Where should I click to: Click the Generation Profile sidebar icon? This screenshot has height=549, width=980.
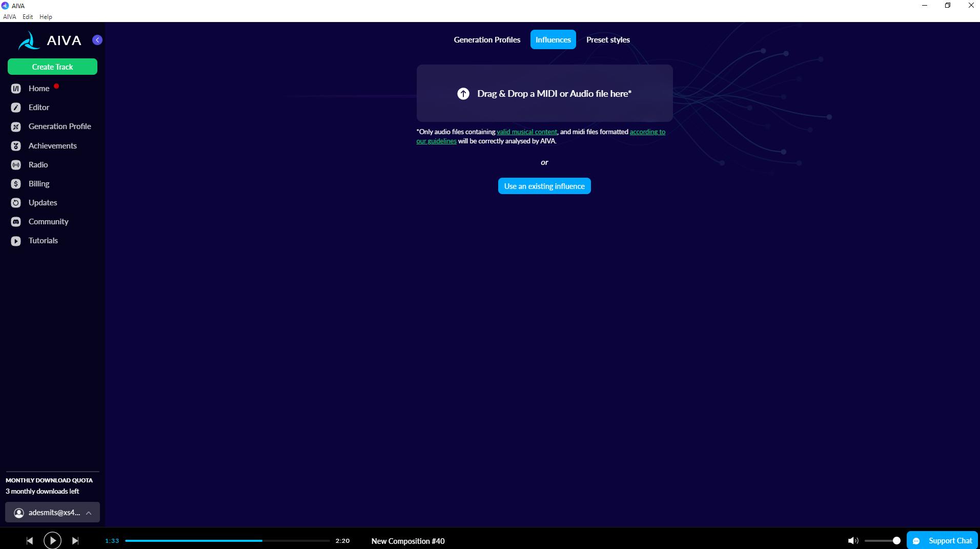16,126
